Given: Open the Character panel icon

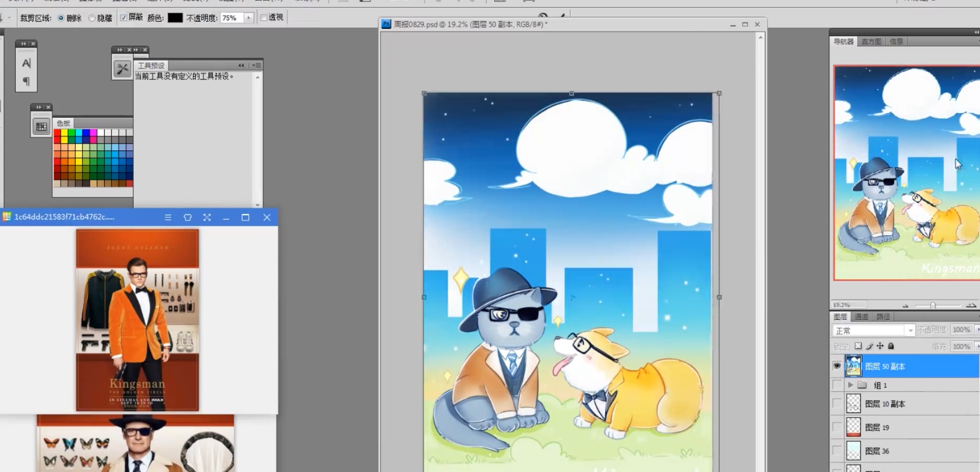Looking at the screenshot, I should pos(26,63).
